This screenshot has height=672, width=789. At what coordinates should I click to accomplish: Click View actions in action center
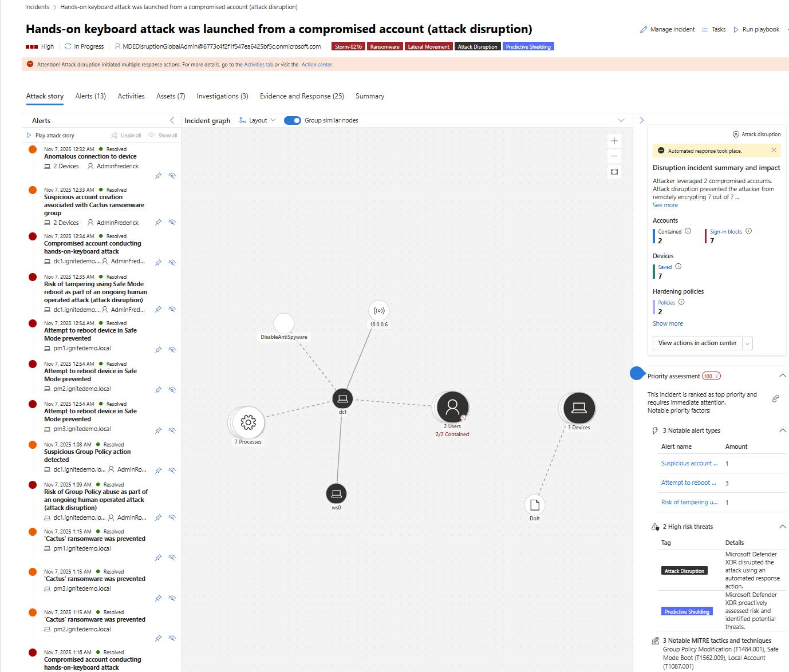pyautogui.click(x=697, y=343)
